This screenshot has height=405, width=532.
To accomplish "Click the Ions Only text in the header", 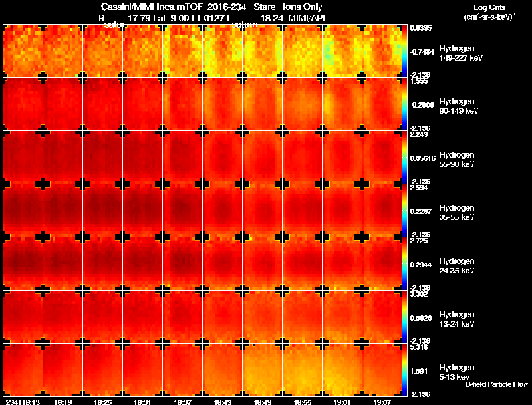I will pyautogui.click(x=303, y=7).
